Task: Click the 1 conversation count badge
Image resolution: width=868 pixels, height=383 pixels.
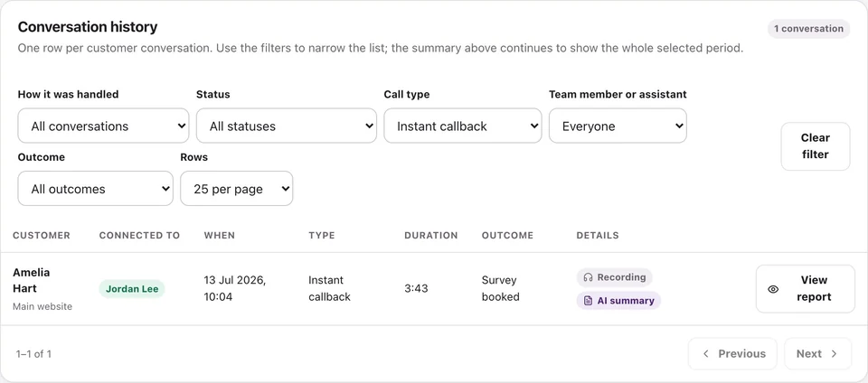Action: pyautogui.click(x=808, y=29)
